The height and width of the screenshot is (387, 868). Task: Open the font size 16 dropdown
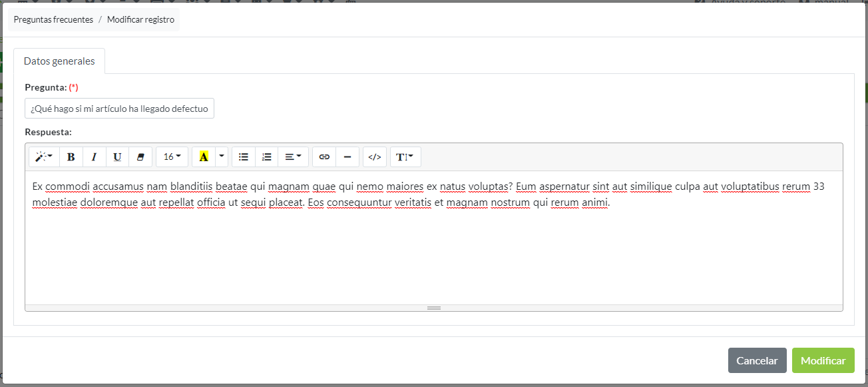tap(171, 157)
